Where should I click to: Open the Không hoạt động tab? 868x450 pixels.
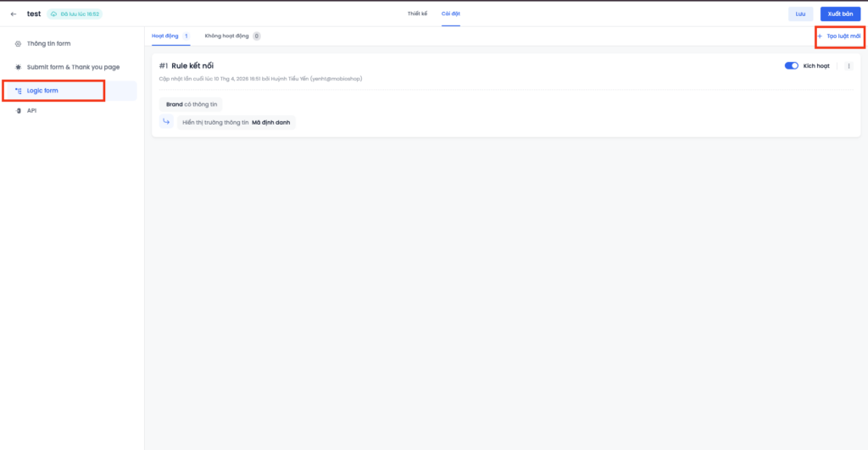coord(228,36)
